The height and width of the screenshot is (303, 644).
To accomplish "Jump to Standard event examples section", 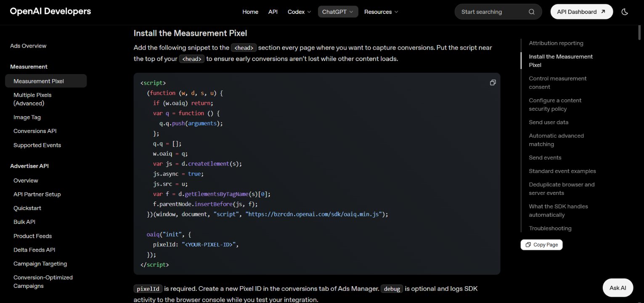I will (562, 171).
